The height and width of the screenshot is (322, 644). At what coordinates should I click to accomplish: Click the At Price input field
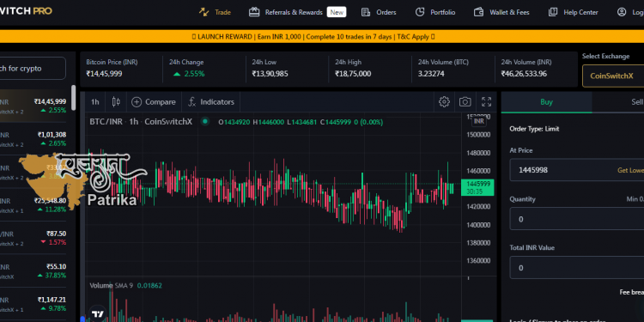[x=577, y=170]
